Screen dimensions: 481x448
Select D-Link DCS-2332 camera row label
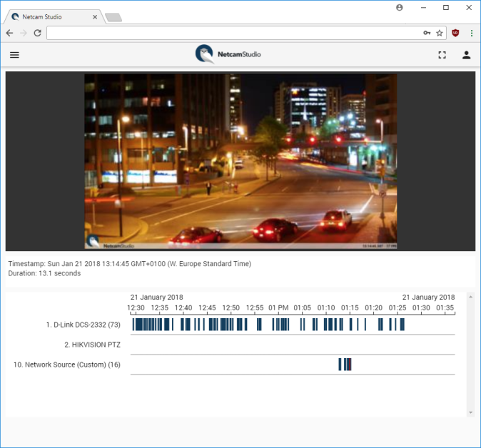[x=83, y=325]
